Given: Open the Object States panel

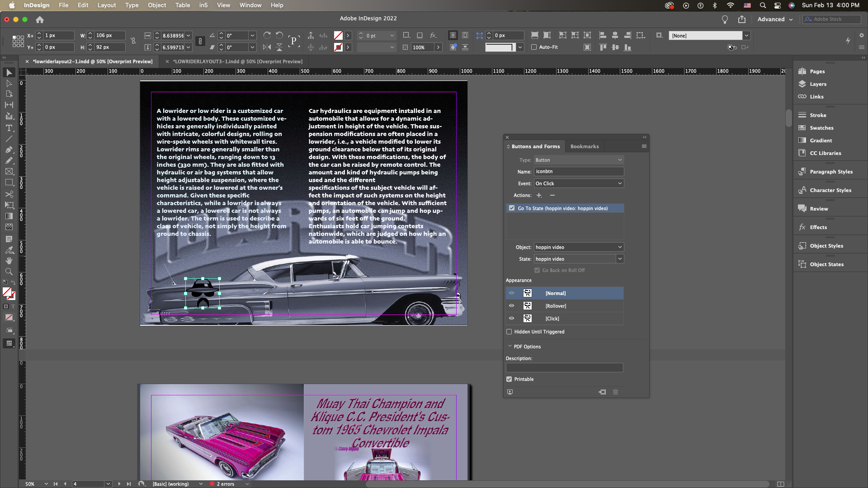Looking at the screenshot, I should 826,264.
